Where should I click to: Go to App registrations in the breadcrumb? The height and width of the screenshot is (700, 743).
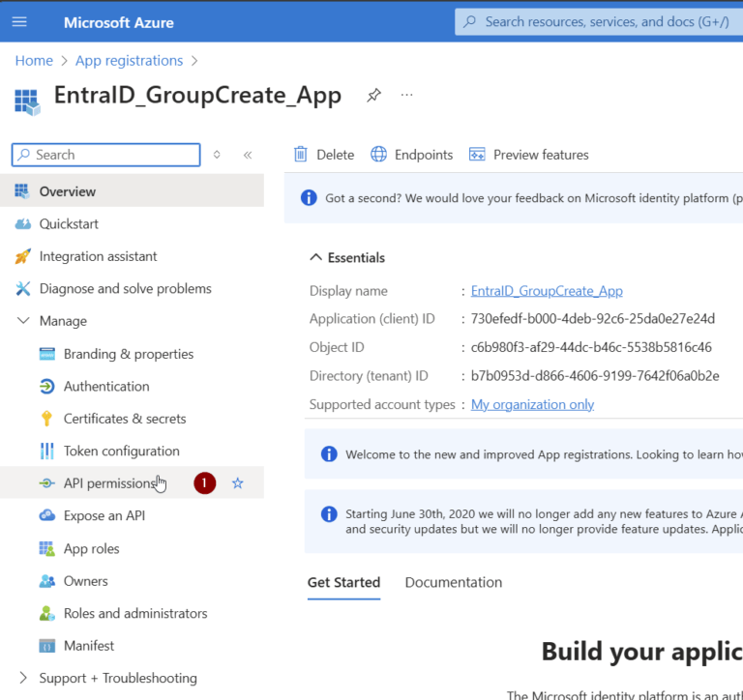tap(129, 60)
